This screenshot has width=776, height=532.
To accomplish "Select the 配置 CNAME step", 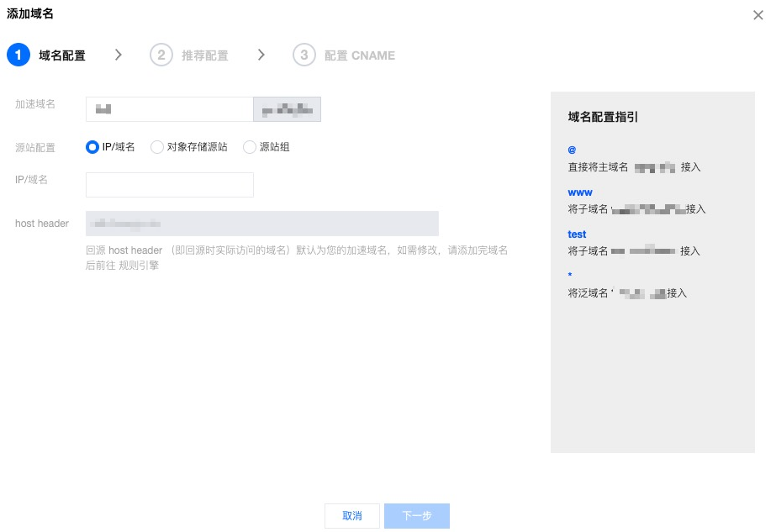I will coord(360,55).
